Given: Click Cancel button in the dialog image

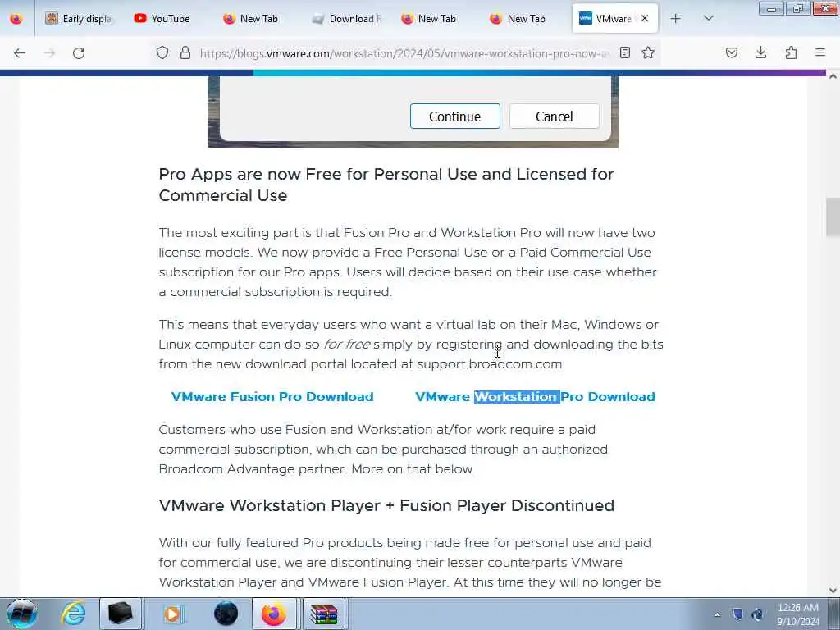Looking at the screenshot, I should [x=554, y=116].
